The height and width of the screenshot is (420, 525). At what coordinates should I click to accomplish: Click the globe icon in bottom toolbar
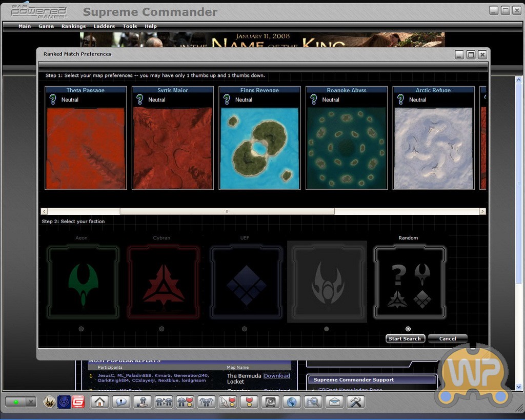tap(292, 402)
